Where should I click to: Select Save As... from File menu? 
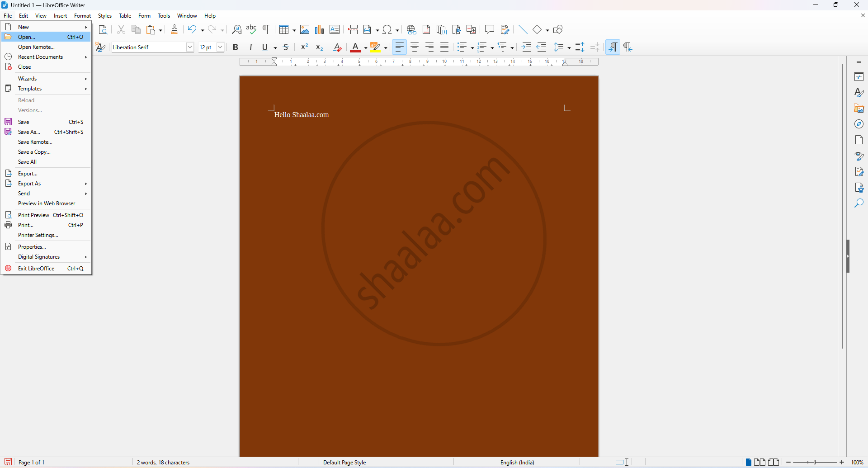29,132
